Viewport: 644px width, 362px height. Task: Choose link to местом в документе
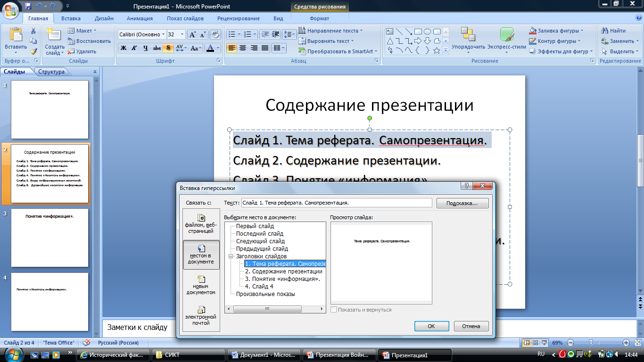click(x=201, y=255)
